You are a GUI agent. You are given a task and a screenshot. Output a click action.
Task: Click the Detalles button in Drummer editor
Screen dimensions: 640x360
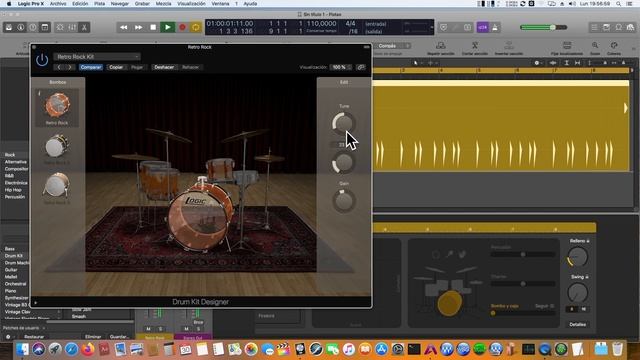pos(578,324)
